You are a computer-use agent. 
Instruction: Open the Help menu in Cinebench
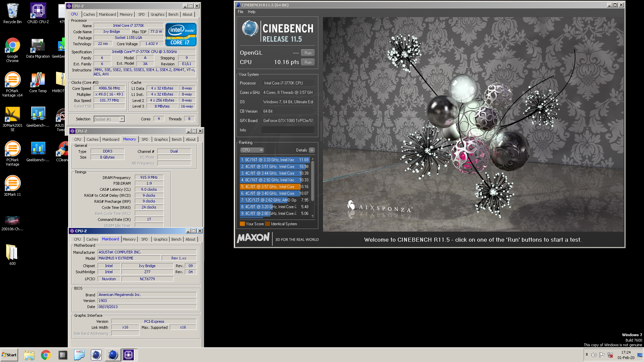[252, 12]
